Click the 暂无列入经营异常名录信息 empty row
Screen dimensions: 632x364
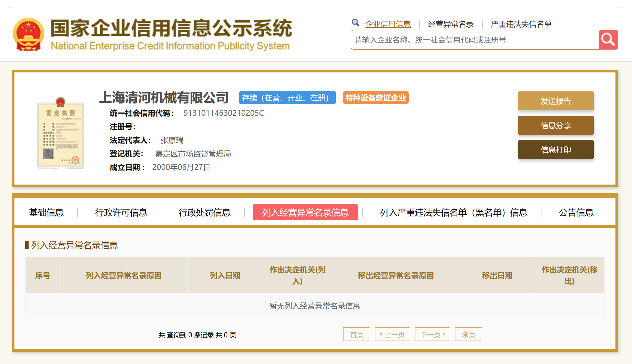tap(315, 306)
